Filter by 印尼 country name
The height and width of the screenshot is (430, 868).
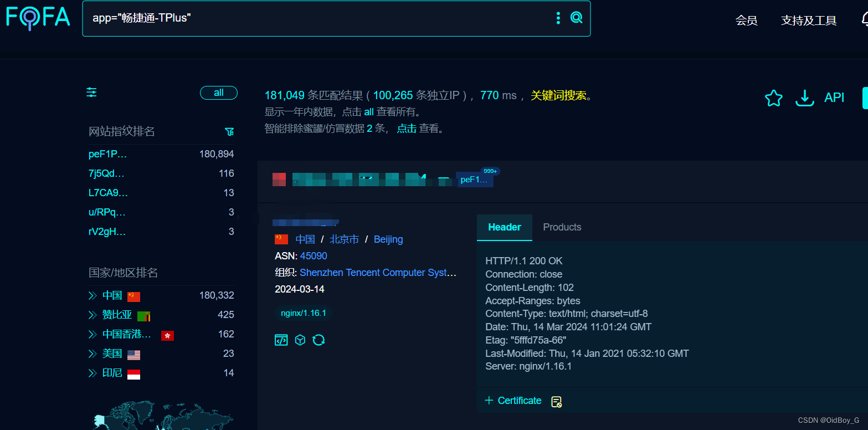pyautogui.click(x=112, y=373)
